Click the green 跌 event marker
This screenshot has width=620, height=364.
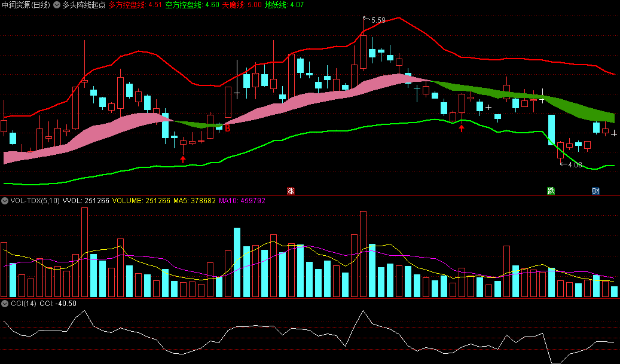click(x=551, y=191)
